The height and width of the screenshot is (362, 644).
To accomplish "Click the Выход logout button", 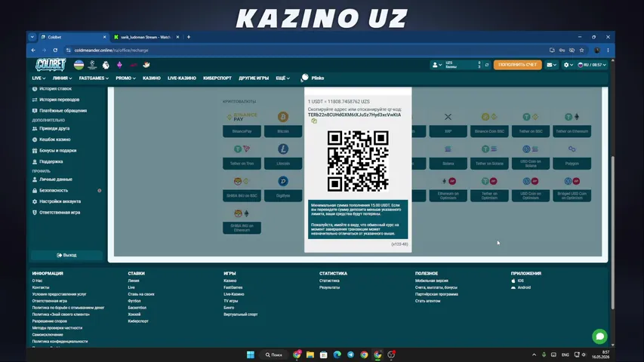I will point(66,256).
